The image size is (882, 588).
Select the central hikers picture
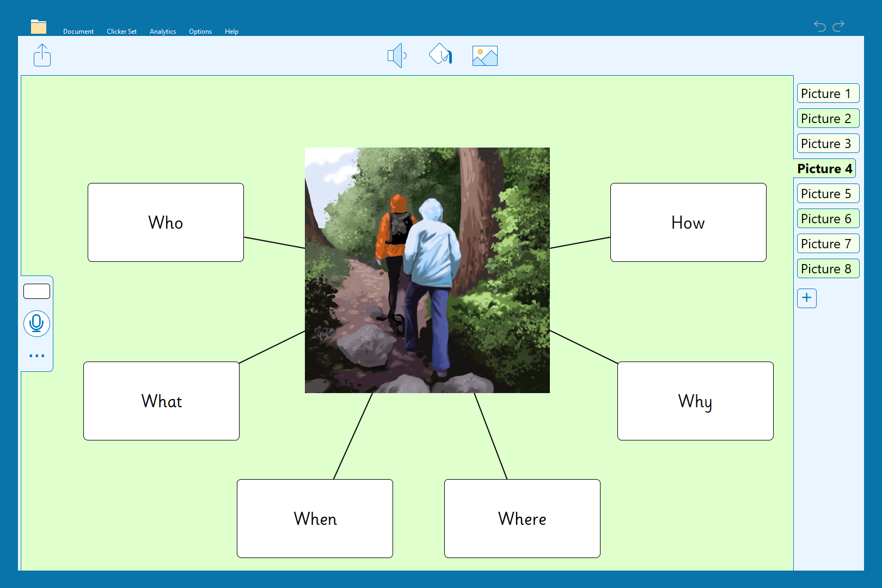pos(427,270)
